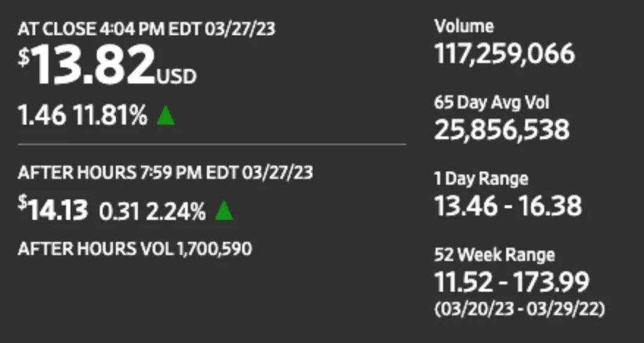The height and width of the screenshot is (343, 644).
Task: Click the 65 Day Avg Vol label
Action: click(492, 103)
